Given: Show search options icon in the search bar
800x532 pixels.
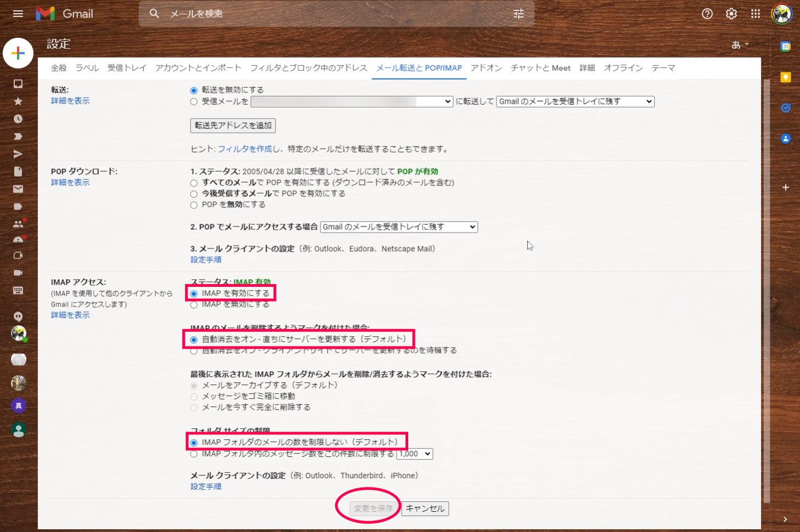Looking at the screenshot, I should click(519, 14).
